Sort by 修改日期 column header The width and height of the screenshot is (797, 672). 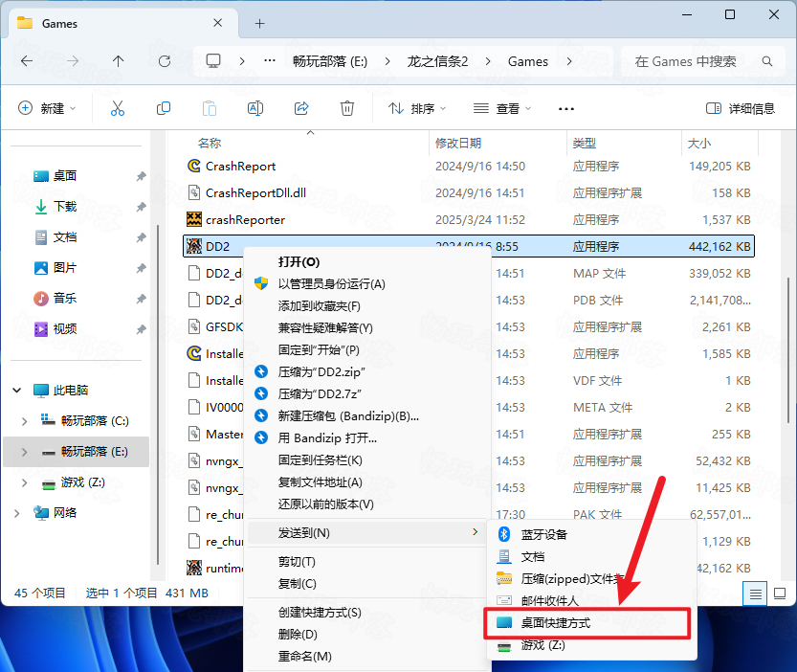coord(458,143)
